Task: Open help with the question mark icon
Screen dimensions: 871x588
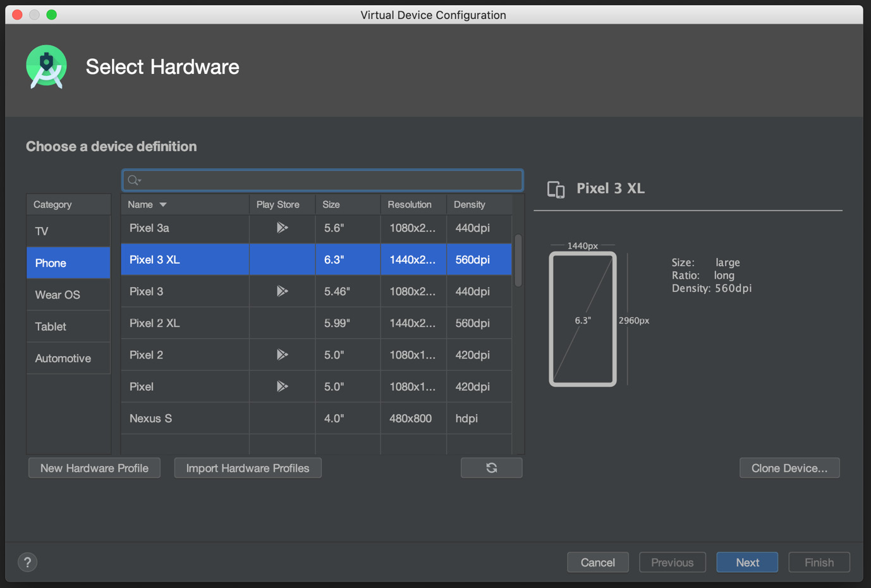Action: [x=27, y=562]
